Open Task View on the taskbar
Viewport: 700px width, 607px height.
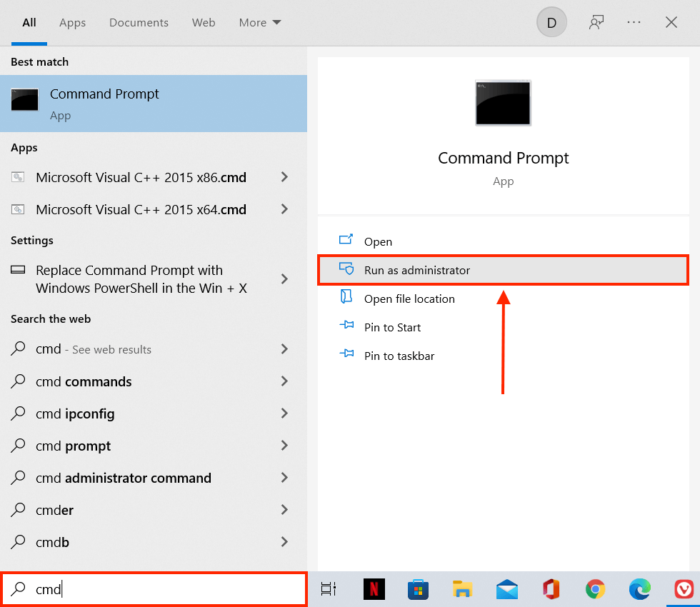click(x=329, y=589)
